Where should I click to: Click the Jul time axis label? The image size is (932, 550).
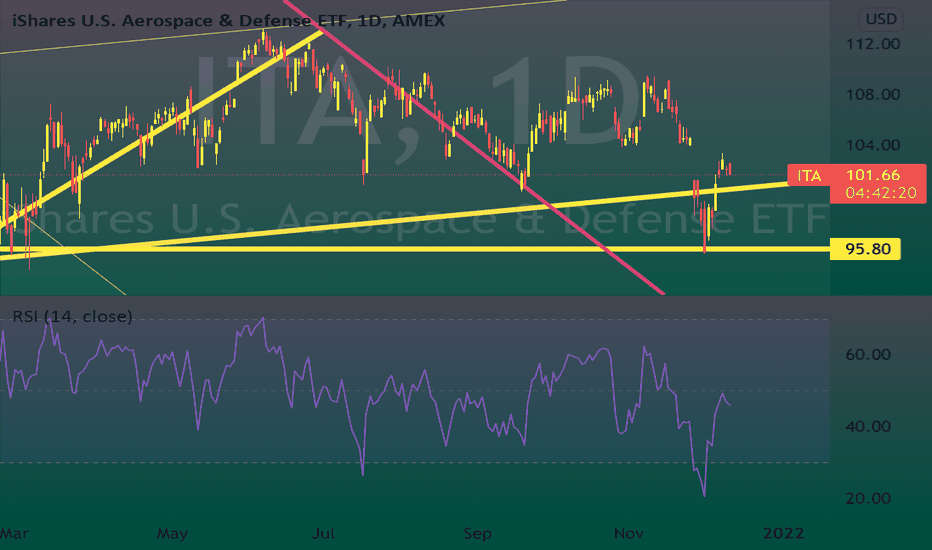point(323,533)
